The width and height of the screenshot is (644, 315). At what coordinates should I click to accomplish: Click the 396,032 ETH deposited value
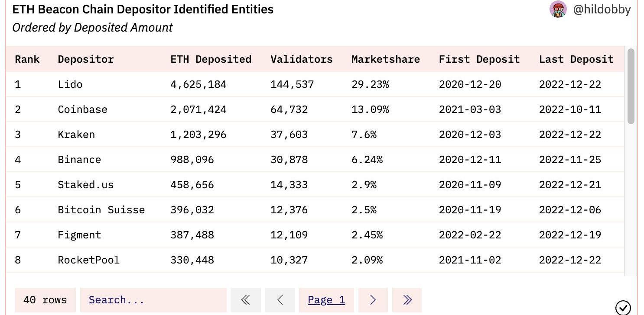point(192,210)
